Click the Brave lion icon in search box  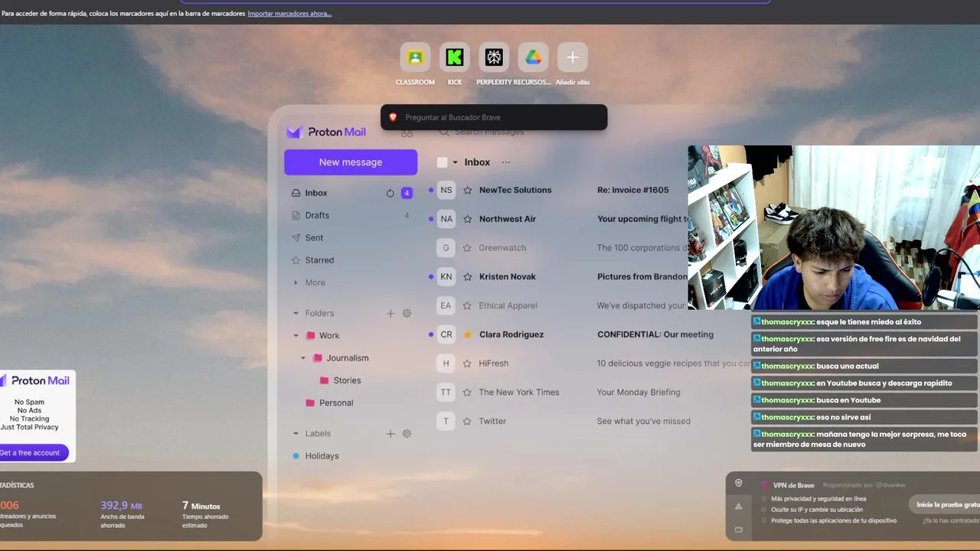(x=393, y=117)
